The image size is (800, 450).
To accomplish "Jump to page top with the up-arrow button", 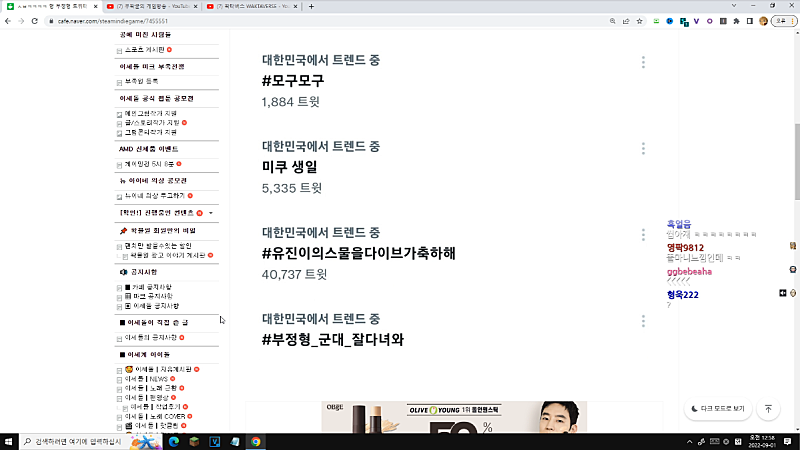I will pos(768,409).
